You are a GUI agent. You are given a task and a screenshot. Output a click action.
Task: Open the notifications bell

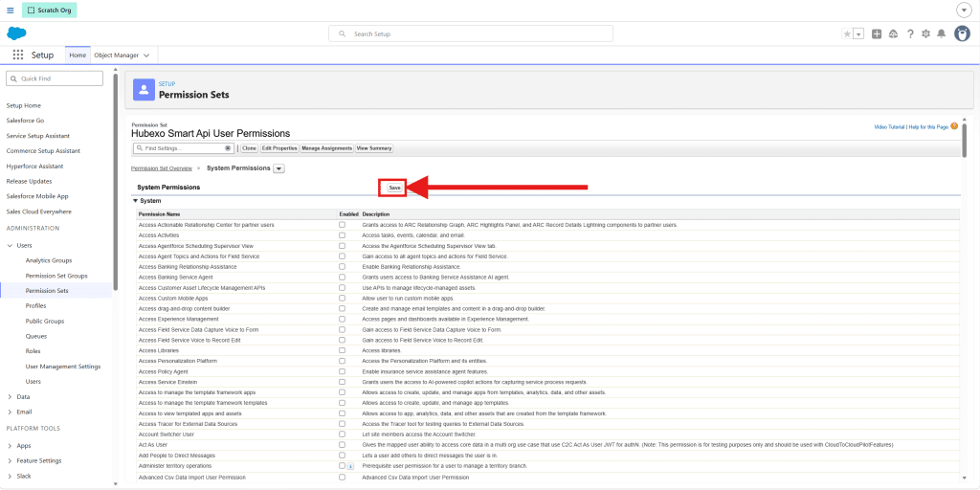coord(942,33)
